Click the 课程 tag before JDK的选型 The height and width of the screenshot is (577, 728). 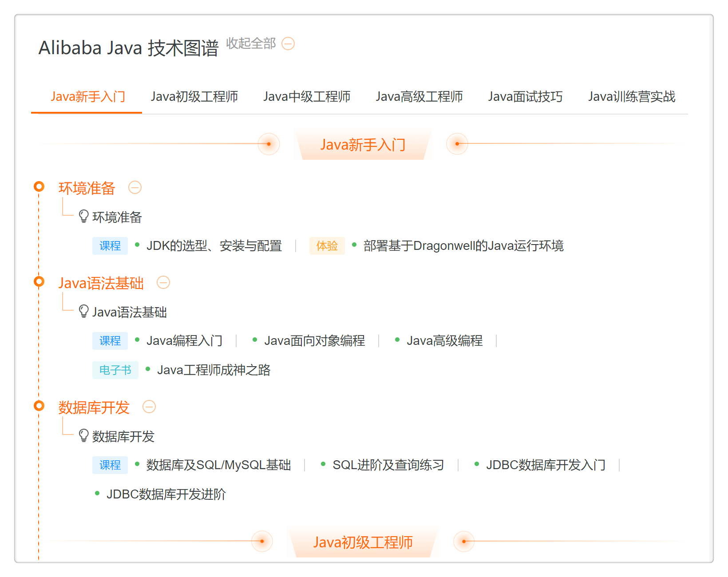[x=110, y=245]
